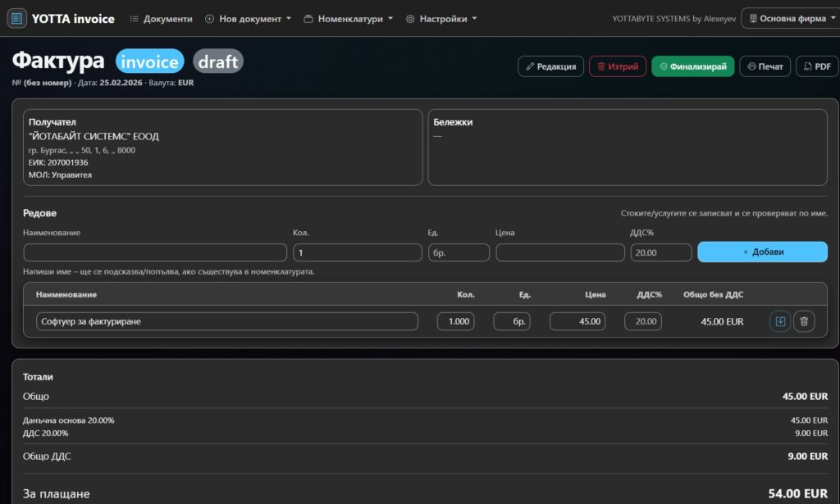This screenshot has height=504, width=840.
Task: Click the YOTTABYTE SYSTEMS by Alexeyev text
Action: click(x=674, y=19)
